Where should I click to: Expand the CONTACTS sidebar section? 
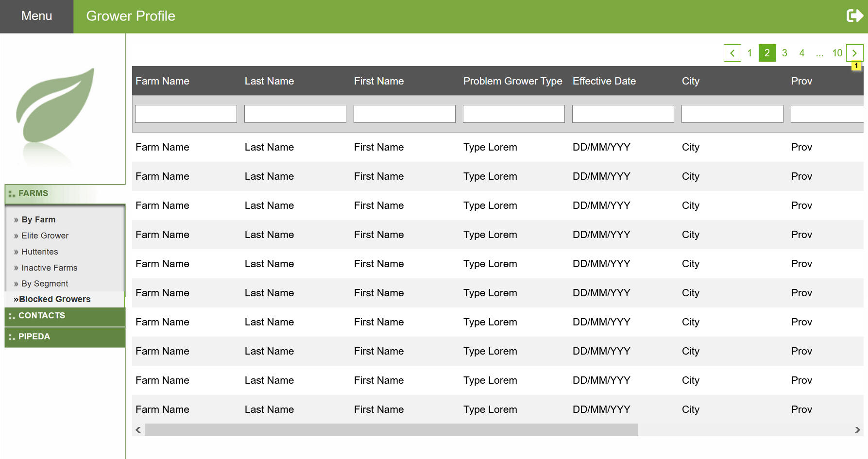pos(42,316)
